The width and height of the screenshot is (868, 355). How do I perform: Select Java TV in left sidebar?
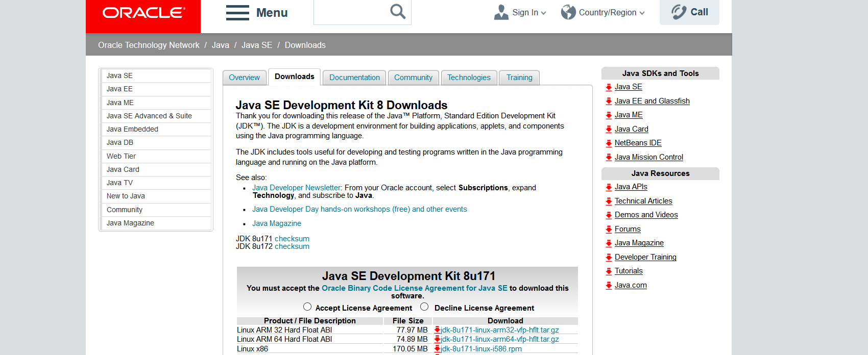(156, 183)
